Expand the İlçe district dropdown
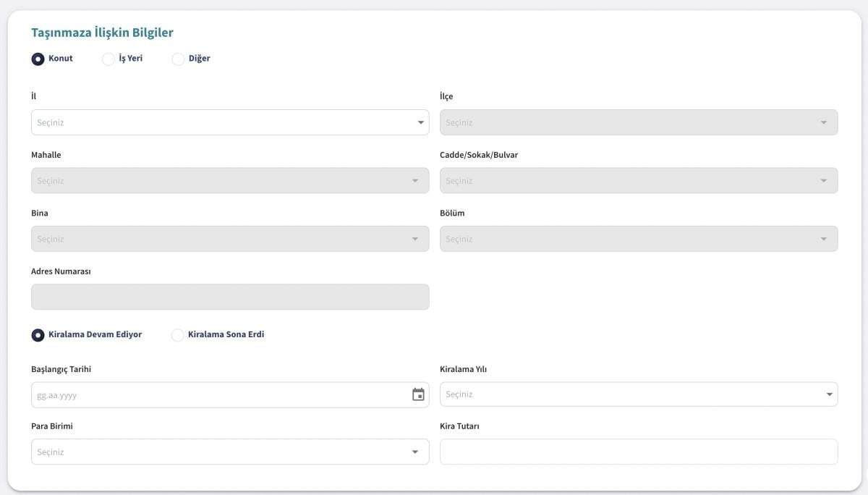868x495 pixels. [638, 122]
